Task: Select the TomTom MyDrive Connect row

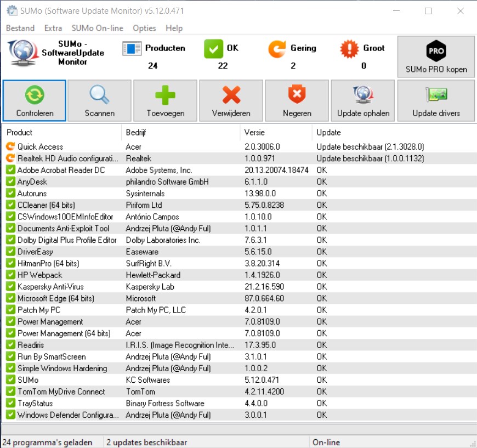Action: pos(239,392)
